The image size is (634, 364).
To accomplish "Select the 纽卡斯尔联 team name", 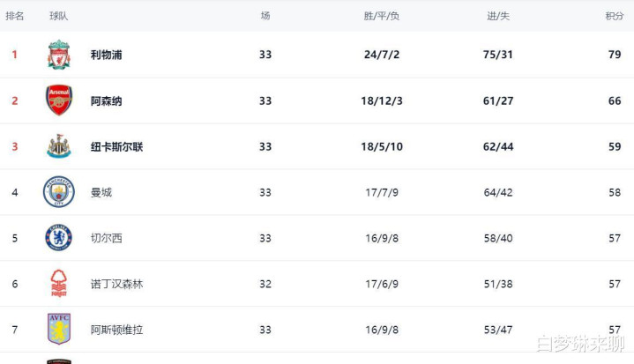I will (x=117, y=146).
